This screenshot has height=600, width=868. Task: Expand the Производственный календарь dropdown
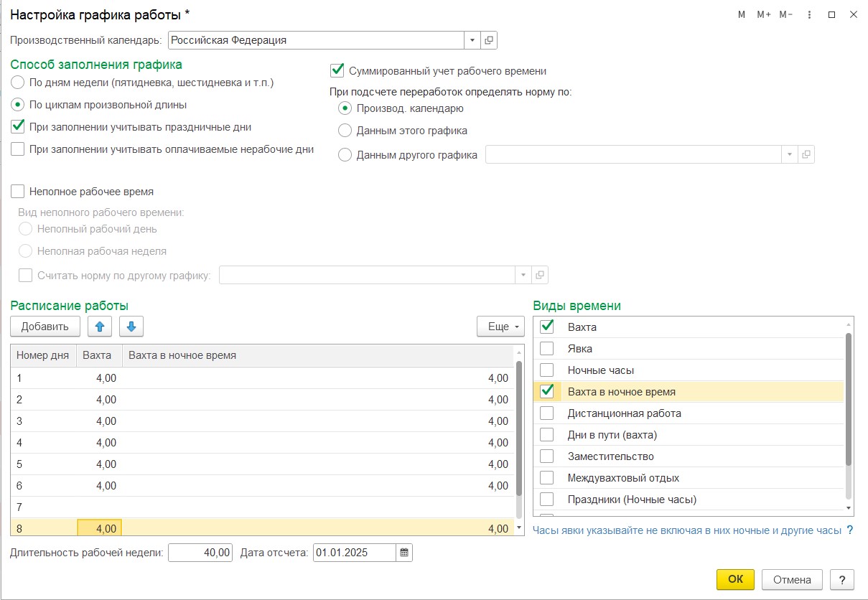tap(472, 40)
